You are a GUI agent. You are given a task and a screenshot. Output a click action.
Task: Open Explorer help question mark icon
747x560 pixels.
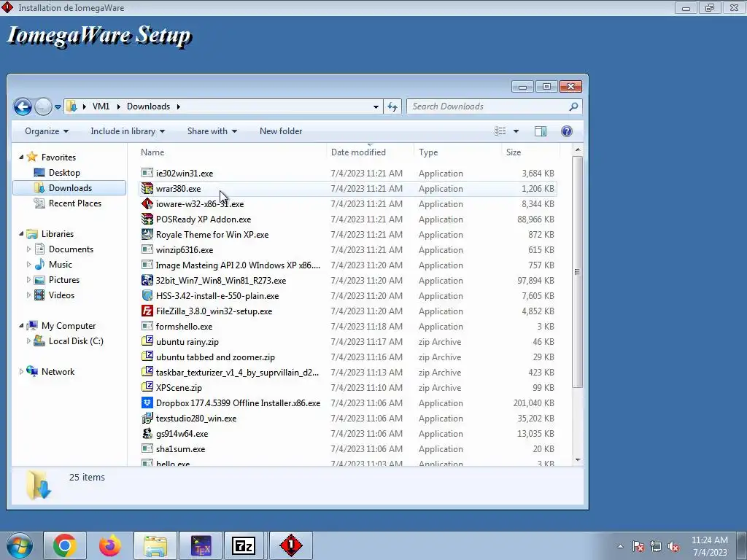566,131
